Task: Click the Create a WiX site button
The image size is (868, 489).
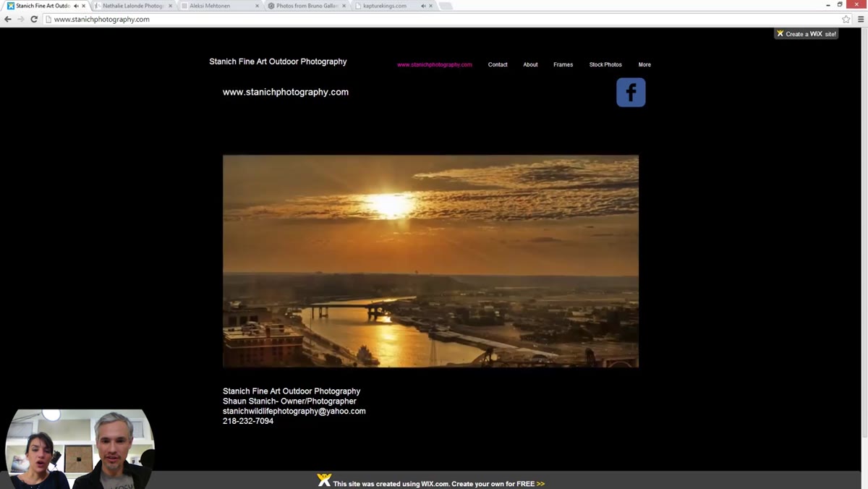Action: (806, 33)
